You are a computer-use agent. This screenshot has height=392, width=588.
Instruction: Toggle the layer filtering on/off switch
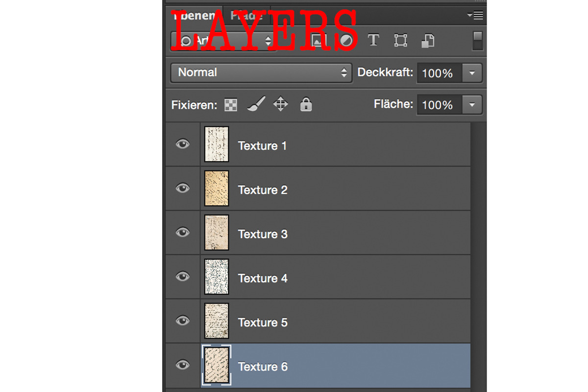coord(478,40)
